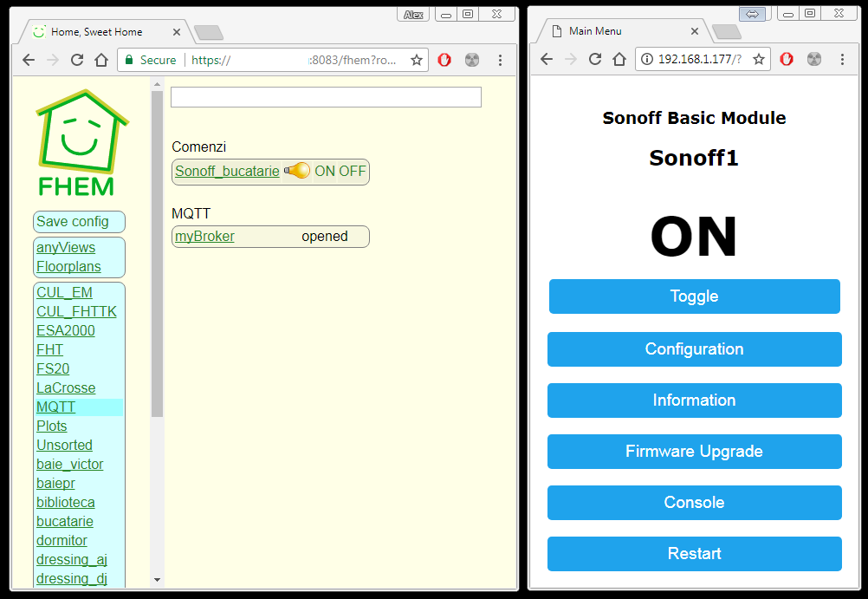Bookmark the FHEM page with star icon

(417, 60)
